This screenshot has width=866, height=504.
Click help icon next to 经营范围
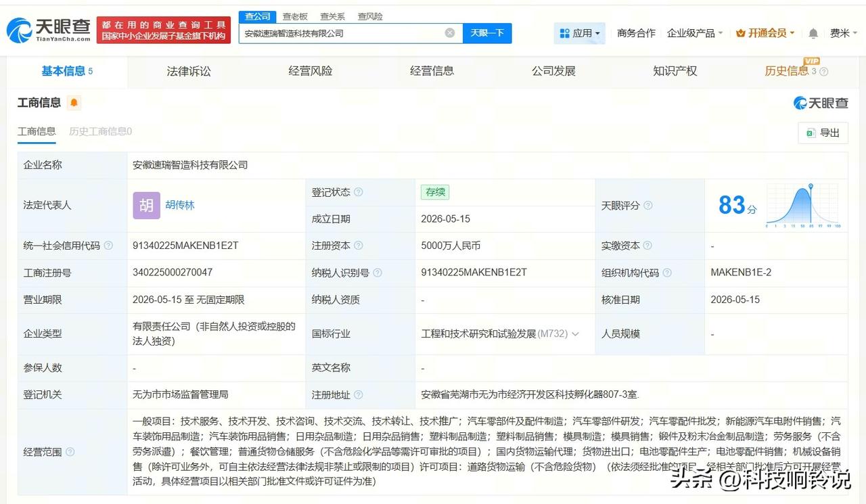70,452
